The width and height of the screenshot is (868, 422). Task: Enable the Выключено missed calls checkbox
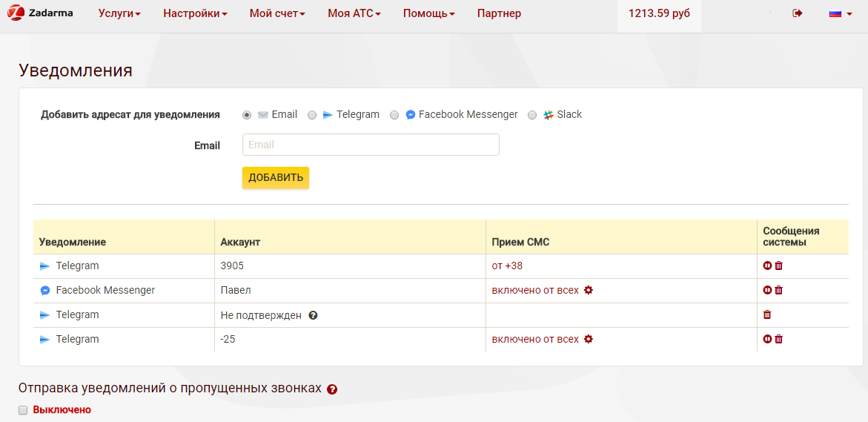click(23, 410)
